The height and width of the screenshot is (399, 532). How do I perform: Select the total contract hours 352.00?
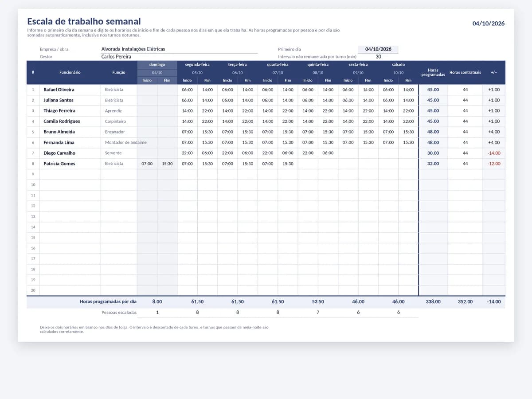tap(465, 301)
